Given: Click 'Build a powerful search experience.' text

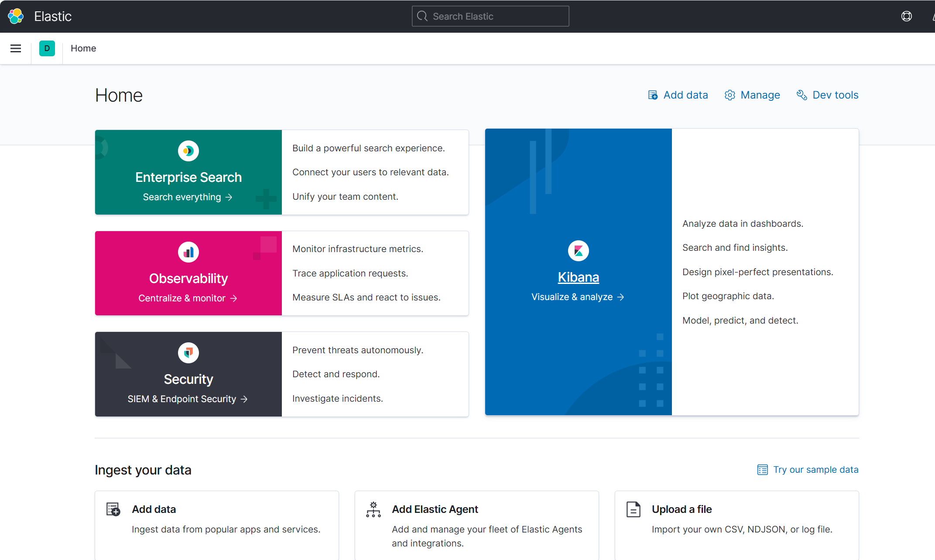Looking at the screenshot, I should click(x=369, y=148).
